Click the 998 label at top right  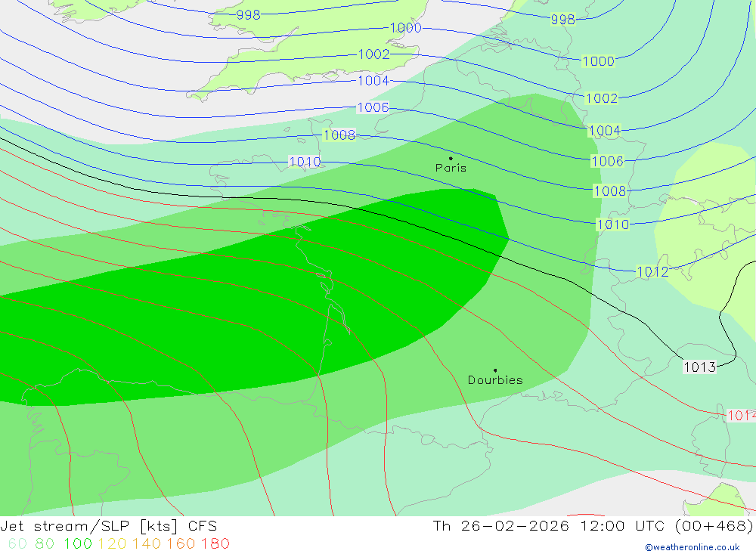563,20
